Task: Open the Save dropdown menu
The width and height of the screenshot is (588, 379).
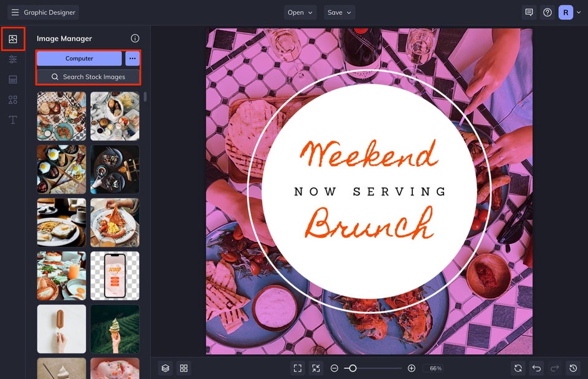Action: pos(339,12)
